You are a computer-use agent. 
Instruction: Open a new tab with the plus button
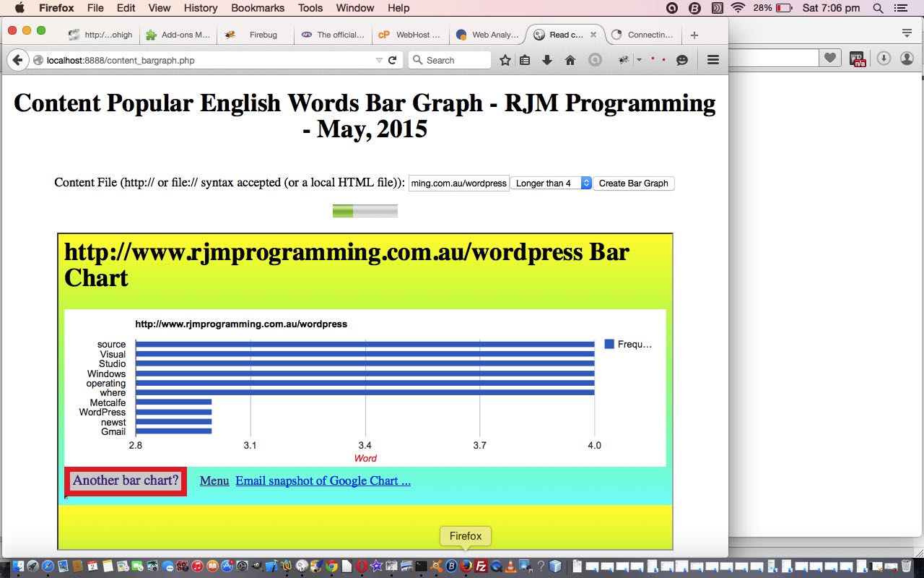coord(694,35)
